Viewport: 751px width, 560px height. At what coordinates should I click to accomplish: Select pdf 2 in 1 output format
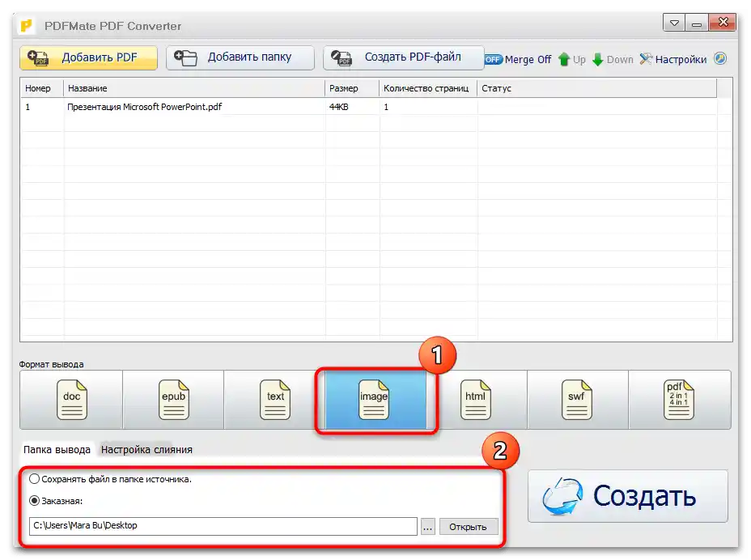click(x=679, y=400)
